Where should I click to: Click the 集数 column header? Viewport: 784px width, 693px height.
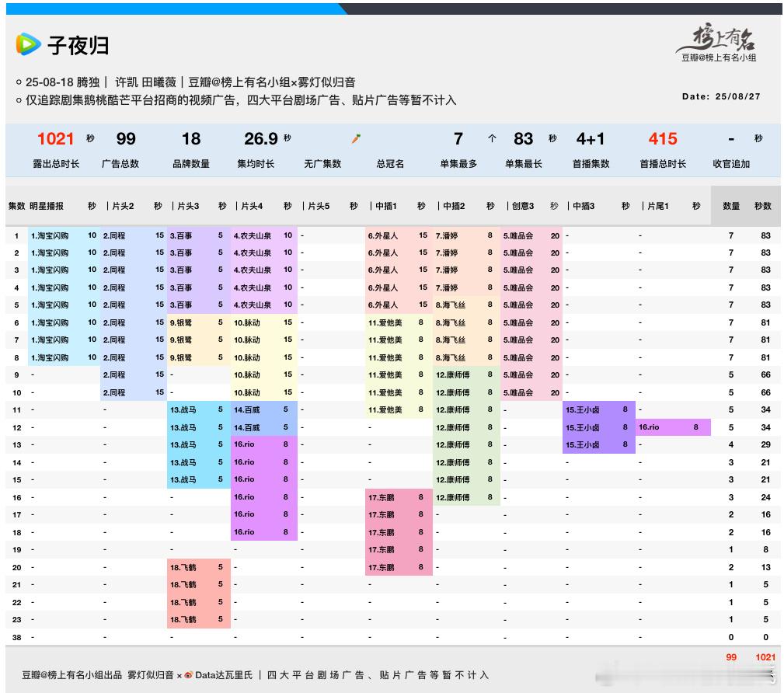click(16, 206)
